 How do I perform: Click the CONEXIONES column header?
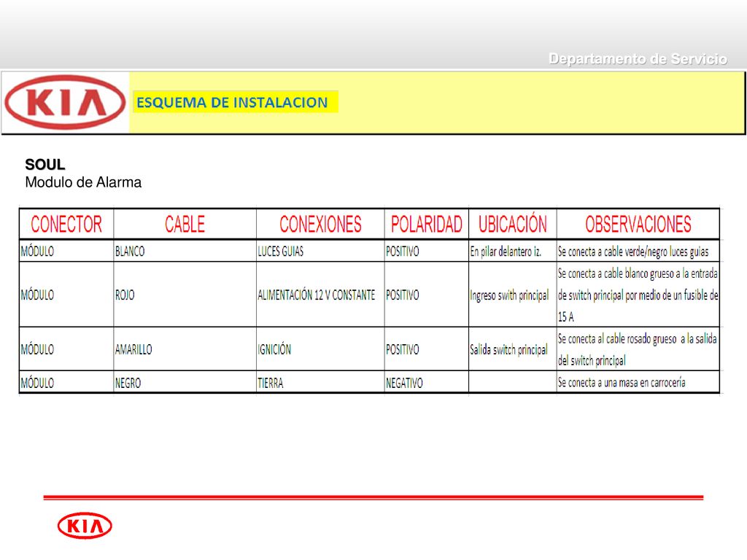coord(320,224)
